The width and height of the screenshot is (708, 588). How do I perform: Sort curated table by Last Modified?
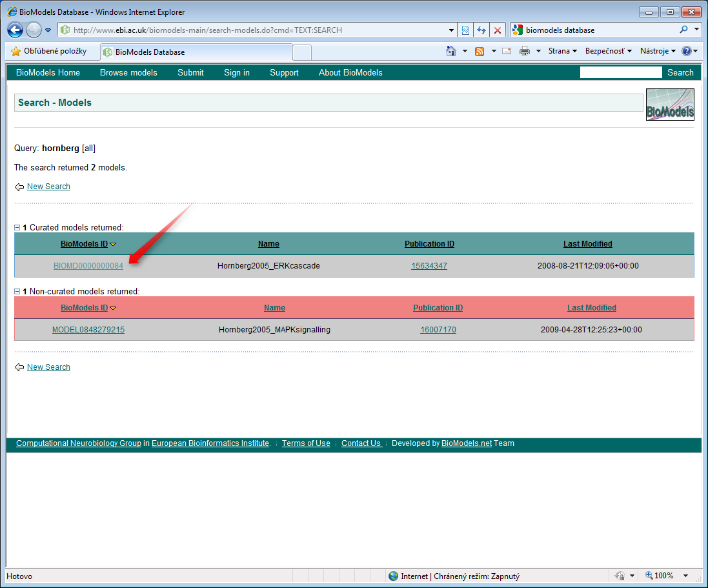[588, 244]
